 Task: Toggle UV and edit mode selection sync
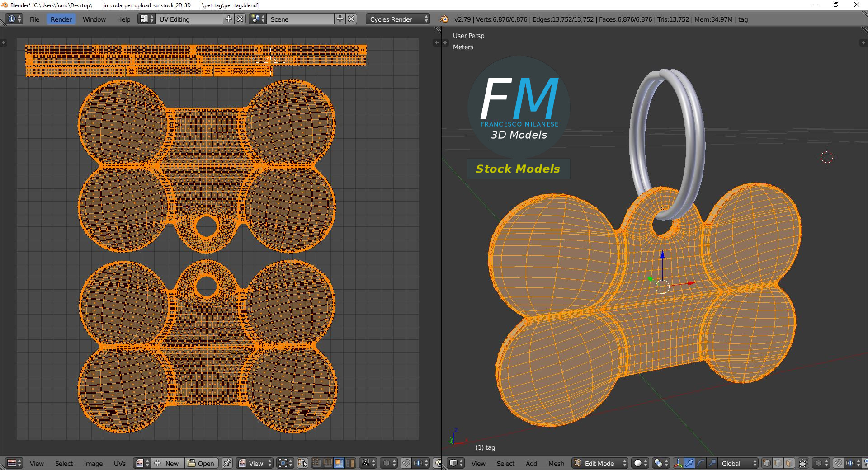coord(302,463)
